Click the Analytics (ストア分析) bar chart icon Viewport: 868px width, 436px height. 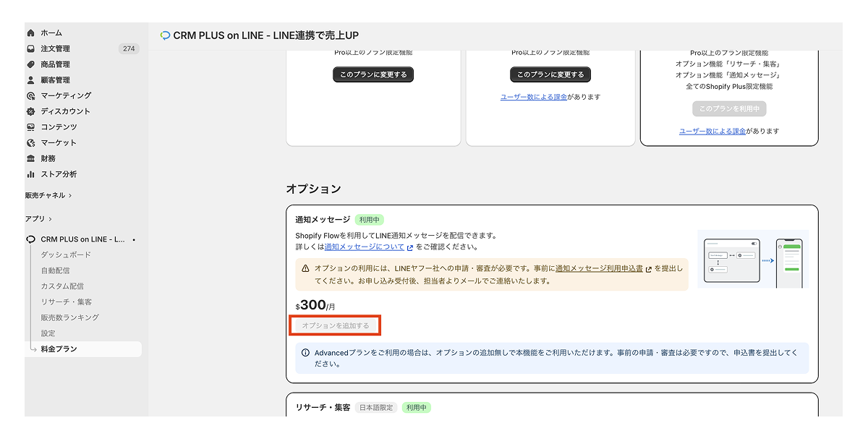30,174
